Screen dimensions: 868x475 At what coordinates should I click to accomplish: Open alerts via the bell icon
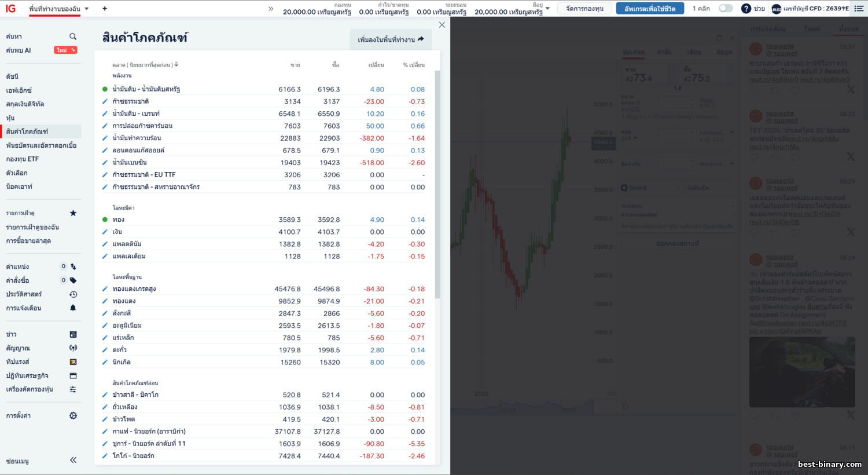click(x=73, y=308)
